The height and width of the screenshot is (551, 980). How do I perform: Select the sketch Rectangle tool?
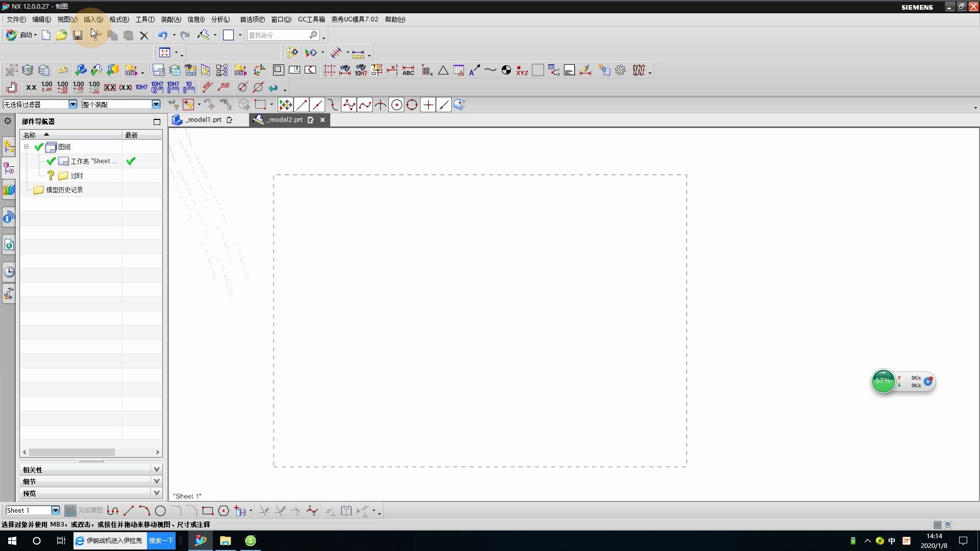pyautogui.click(x=207, y=511)
